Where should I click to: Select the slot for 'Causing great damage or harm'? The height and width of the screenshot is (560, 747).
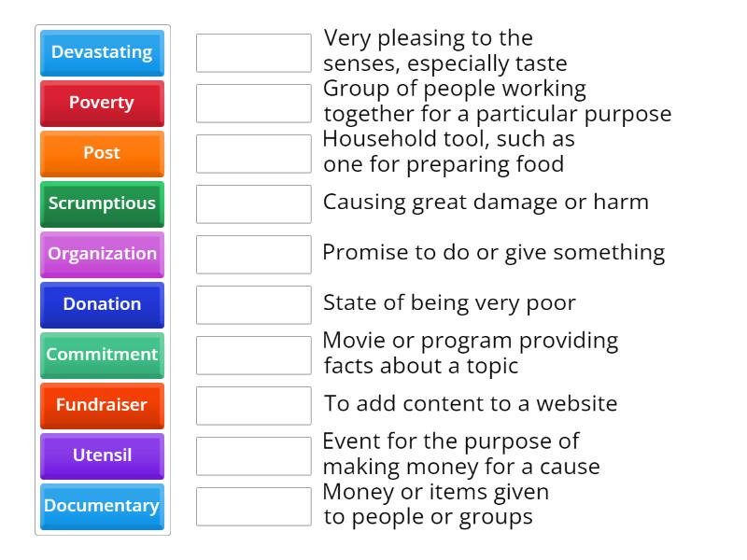tap(254, 204)
